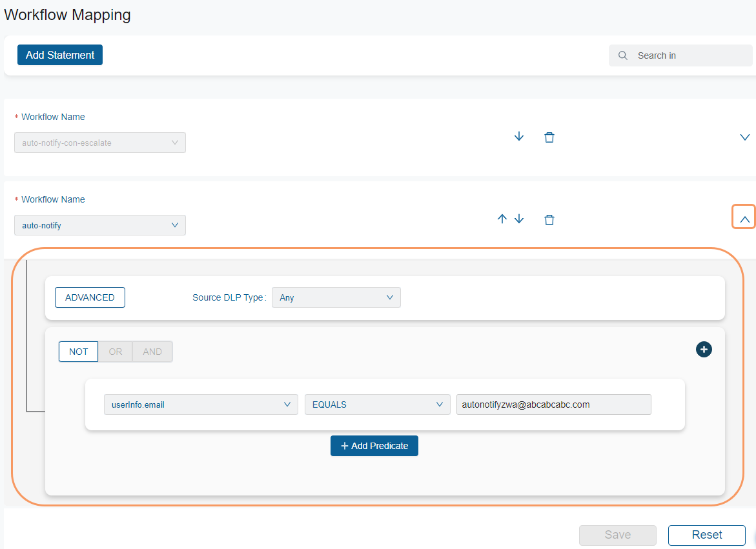The width and height of the screenshot is (756, 549).
Task: Open the Source DLP Type dropdown
Action: click(x=336, y=297)
